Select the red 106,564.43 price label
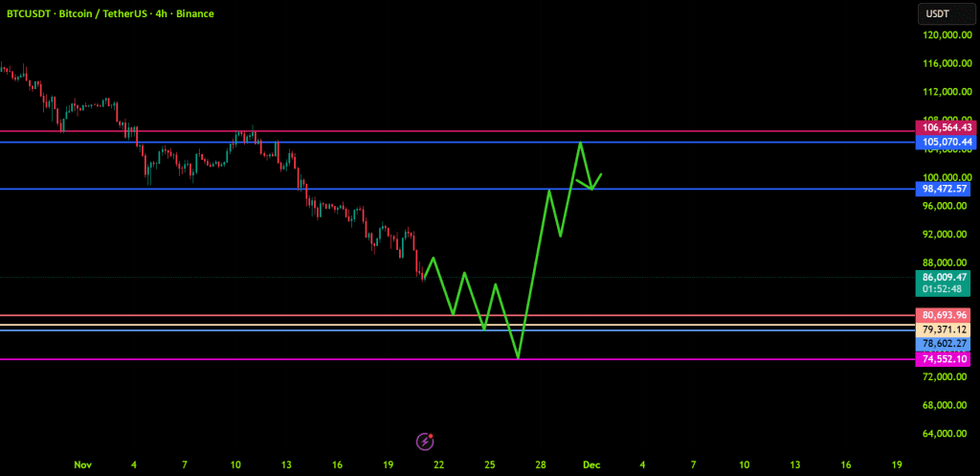 [x=944, y=127]
